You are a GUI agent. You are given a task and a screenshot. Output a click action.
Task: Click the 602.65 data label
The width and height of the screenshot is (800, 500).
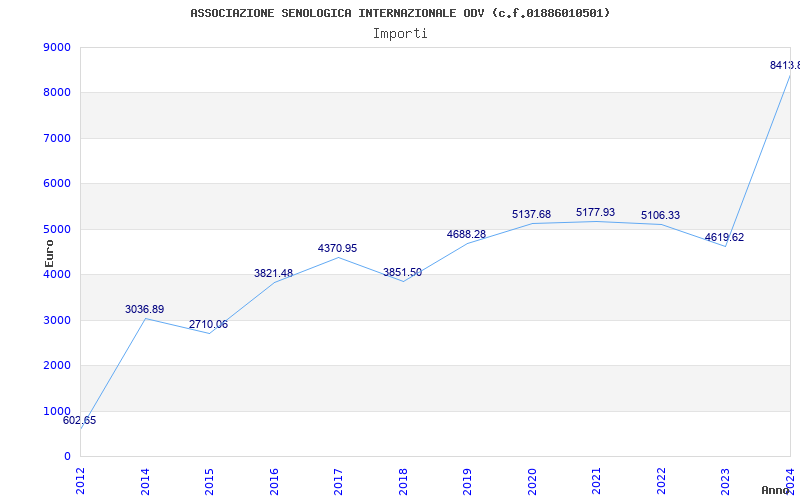pos(79,421)
